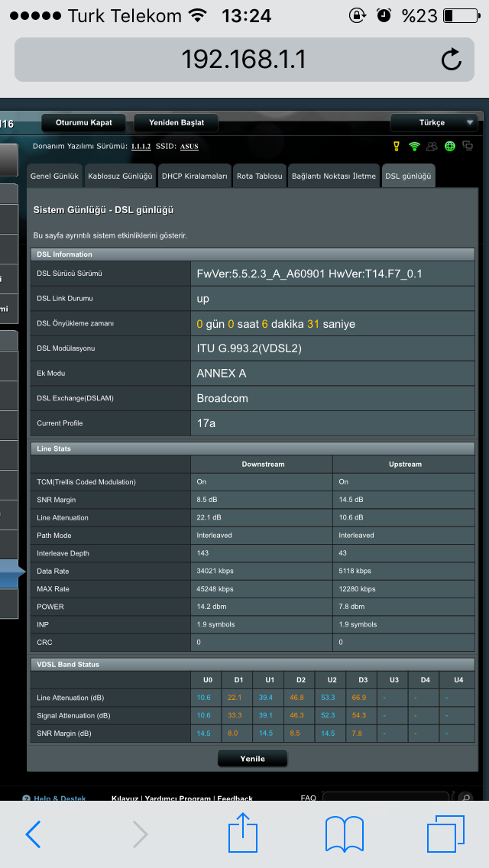Switch to the Genel Günlük tab
489x868 pixels.
point(54,176)
